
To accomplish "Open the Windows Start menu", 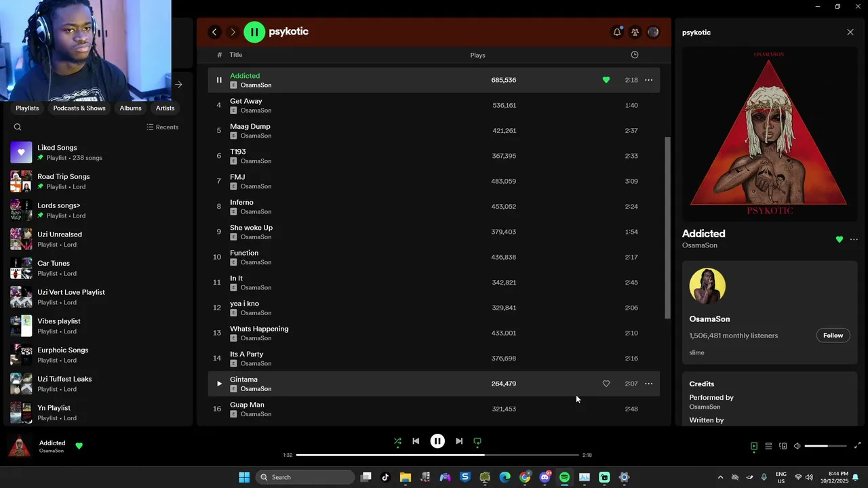I will tap(244, 477).
